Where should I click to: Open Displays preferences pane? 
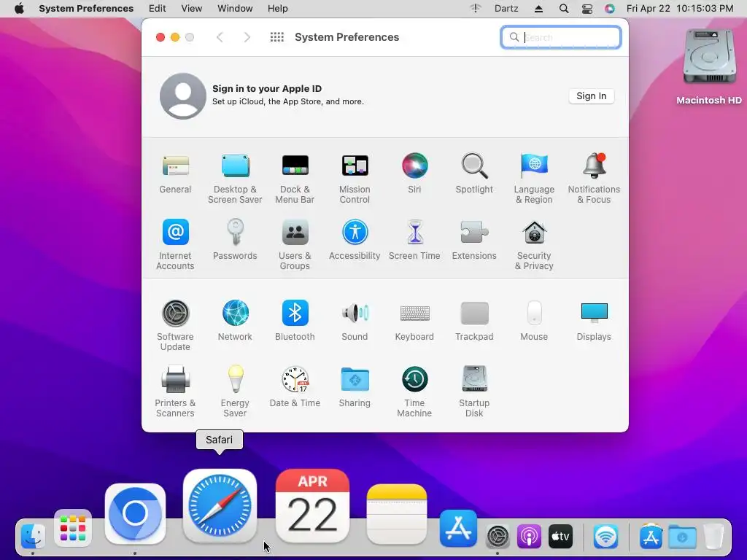tap(594, 321)
